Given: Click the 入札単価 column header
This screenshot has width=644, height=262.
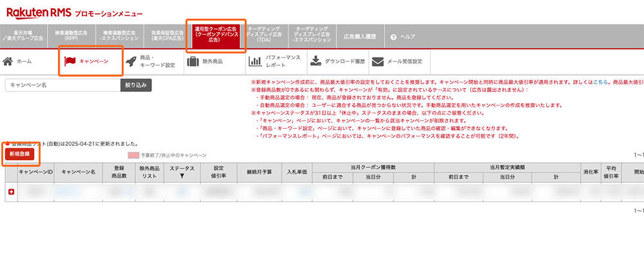Looking at the screenshot, I should coord(298,172).
